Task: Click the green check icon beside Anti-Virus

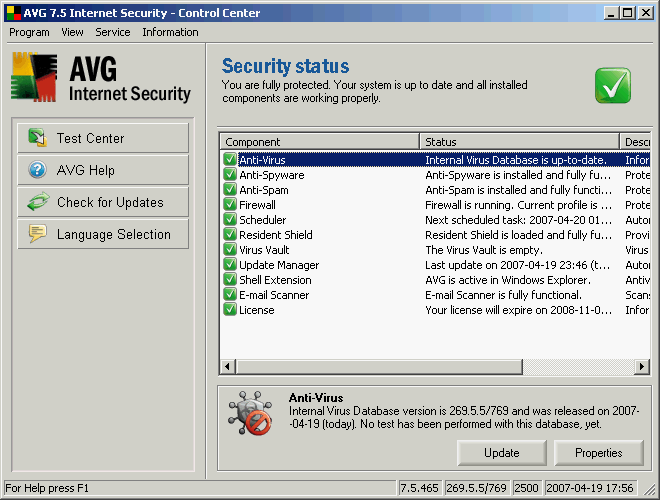Action: (230, 160)
